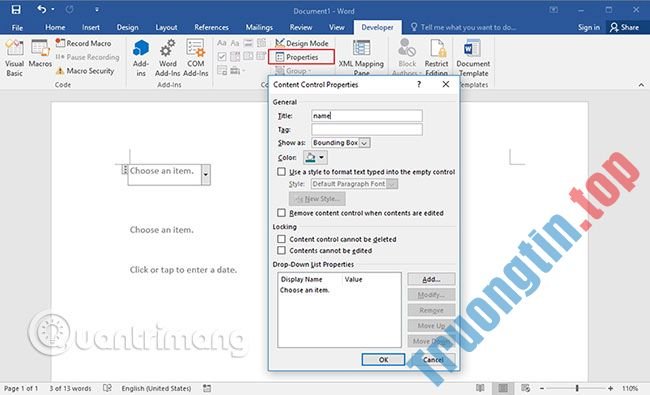Expand the Choose an item dropdown arrow

[206, 174]
